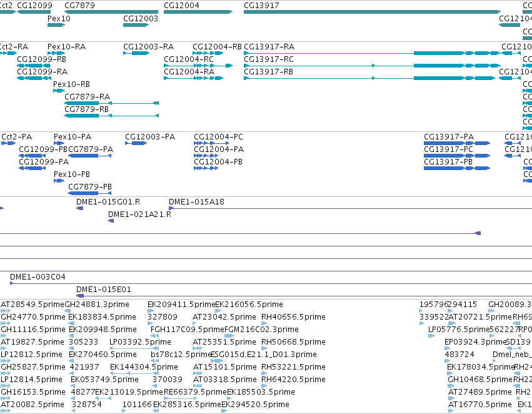Open EST label "EP03924.3prime"
This screenshot has height=414, width=532.
pyautogui.click(x=475, y=342)
